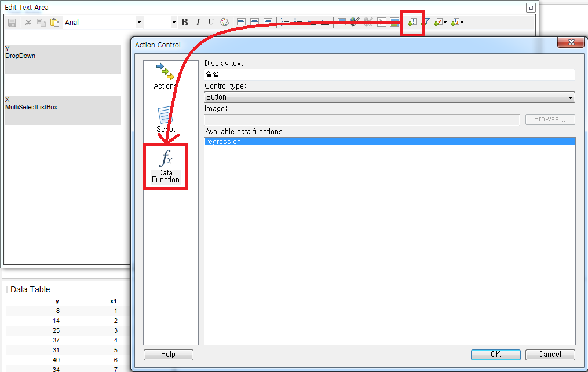The height and width of the screenshot is (372, 588).
Task: Click the Insert Filter toolbar icon
Action: pos(425,22)
